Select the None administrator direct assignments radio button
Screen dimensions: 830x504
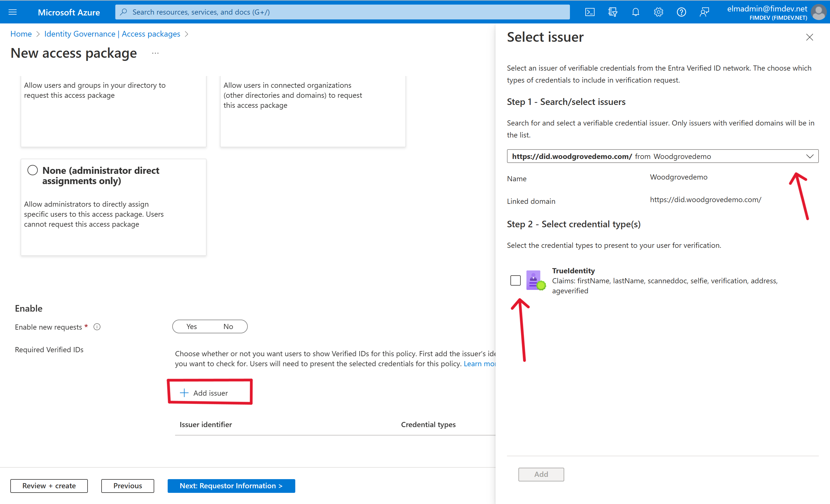(32, 170)
